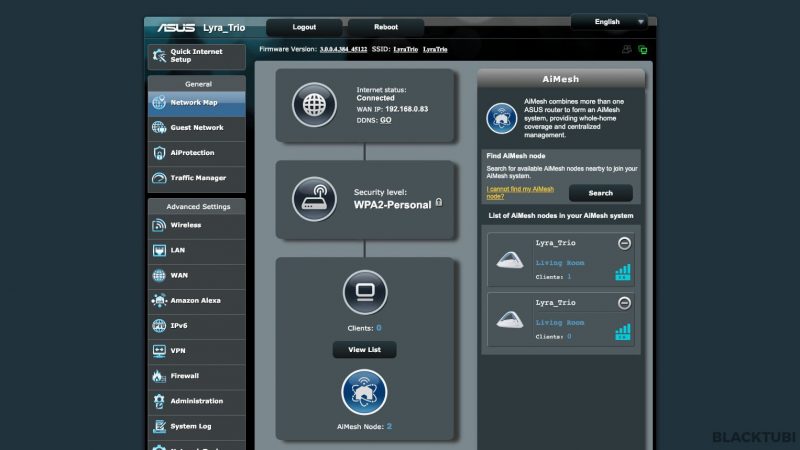800x450 pixels.
Task: Click 'I cannot find my AiMesh node?' link
Action: [x=520, y=193]
